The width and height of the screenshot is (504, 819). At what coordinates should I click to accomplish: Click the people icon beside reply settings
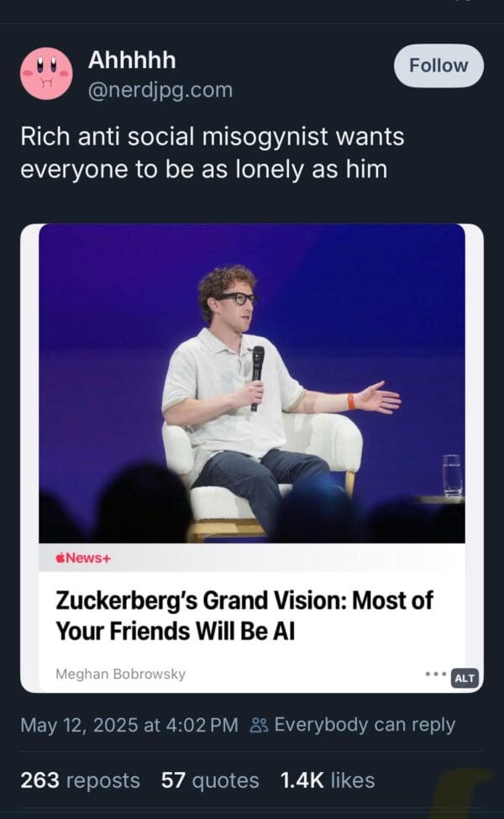258,724
